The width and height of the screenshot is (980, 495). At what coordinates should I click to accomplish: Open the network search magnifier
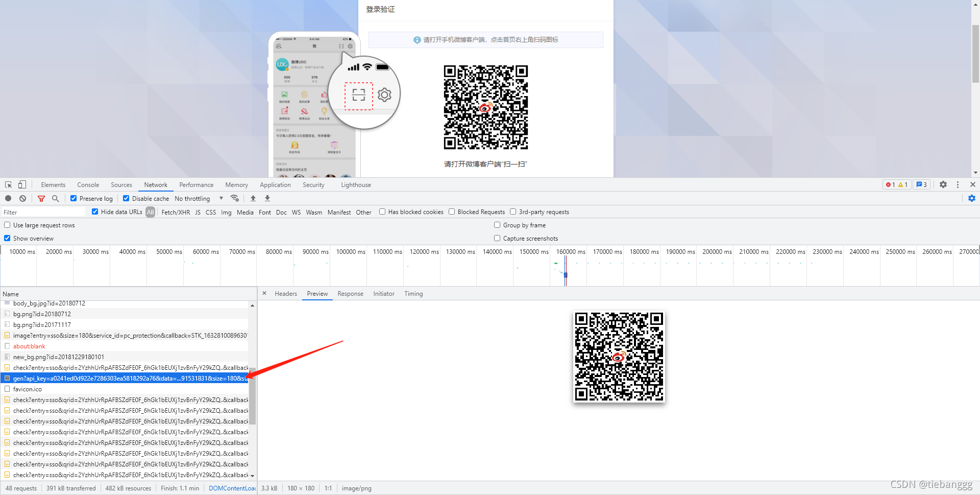pyautogui.click(x=55, y=198)
